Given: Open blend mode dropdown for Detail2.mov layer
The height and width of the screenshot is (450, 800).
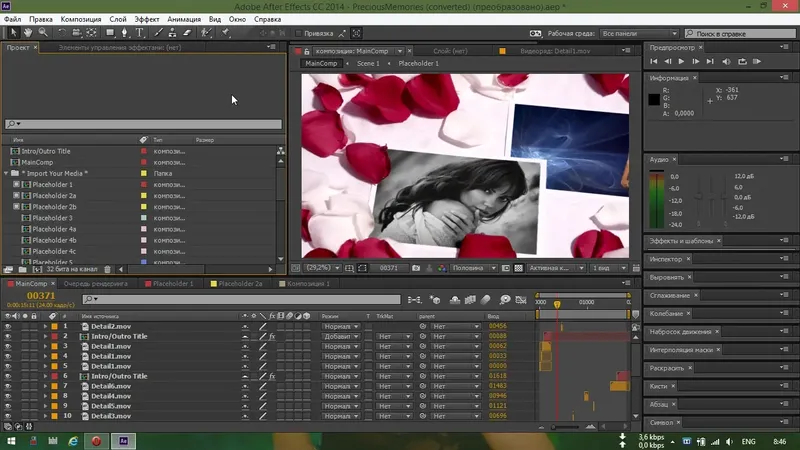Looking at the screenshot, I should (x=340, y=326).
